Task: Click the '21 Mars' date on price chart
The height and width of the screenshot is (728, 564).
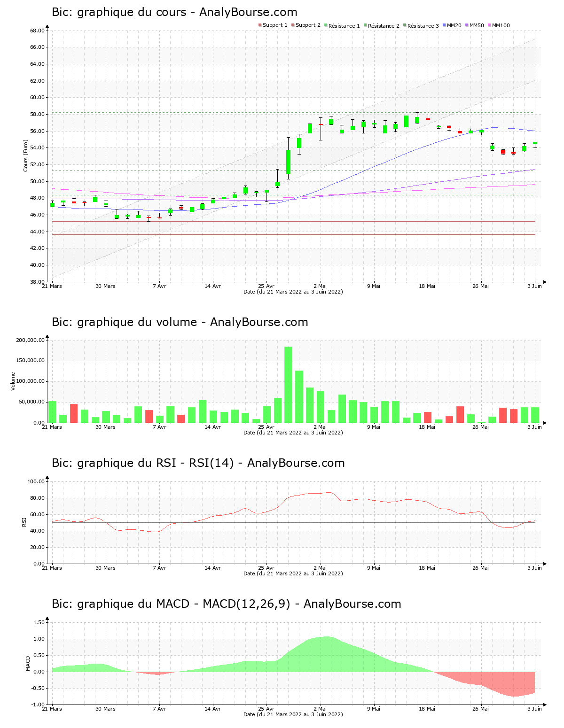Action: 52,286
